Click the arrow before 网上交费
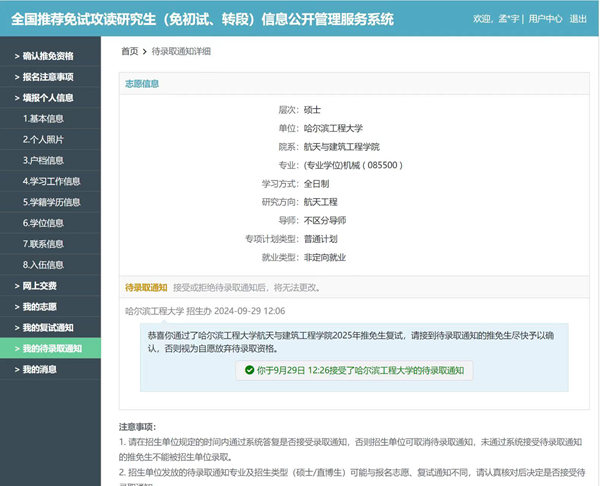600x486 pixels. pyautogui.click(x=17, y=286)
